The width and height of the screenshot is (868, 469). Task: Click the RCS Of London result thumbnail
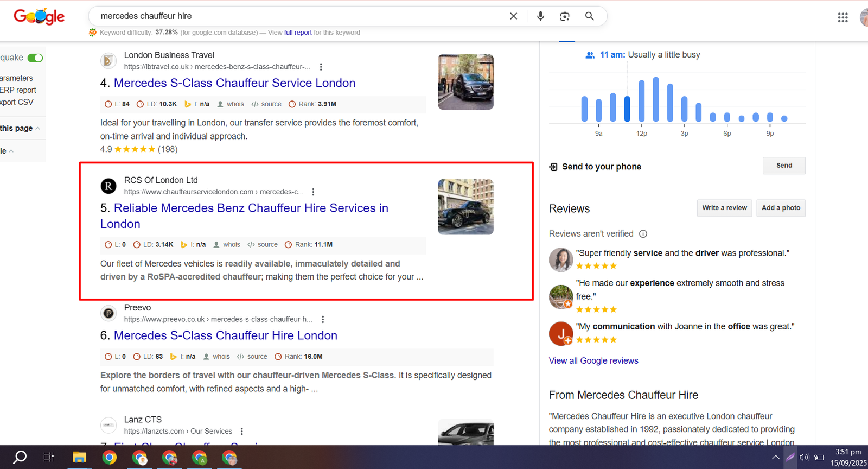coord(465,207)
